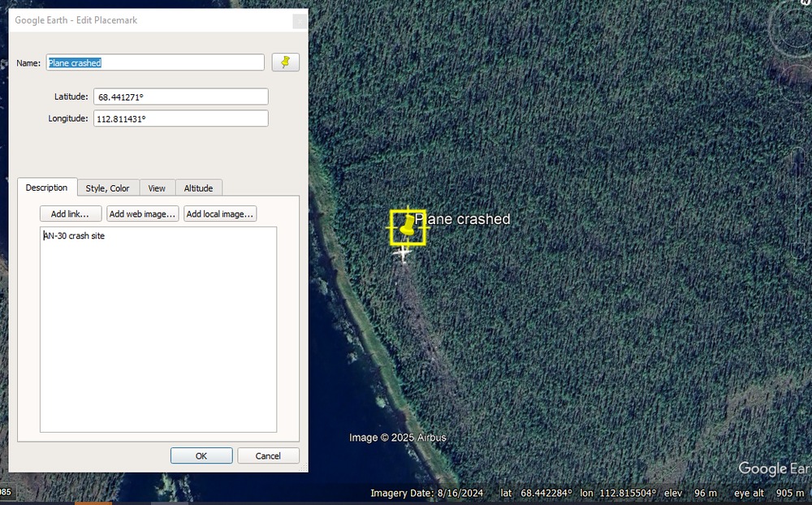This screenshot has width=812, height=505.
Task: Click the Imagery Date 8/16/2024 status text
Action: pyautogui.click(x=427, y=493)
